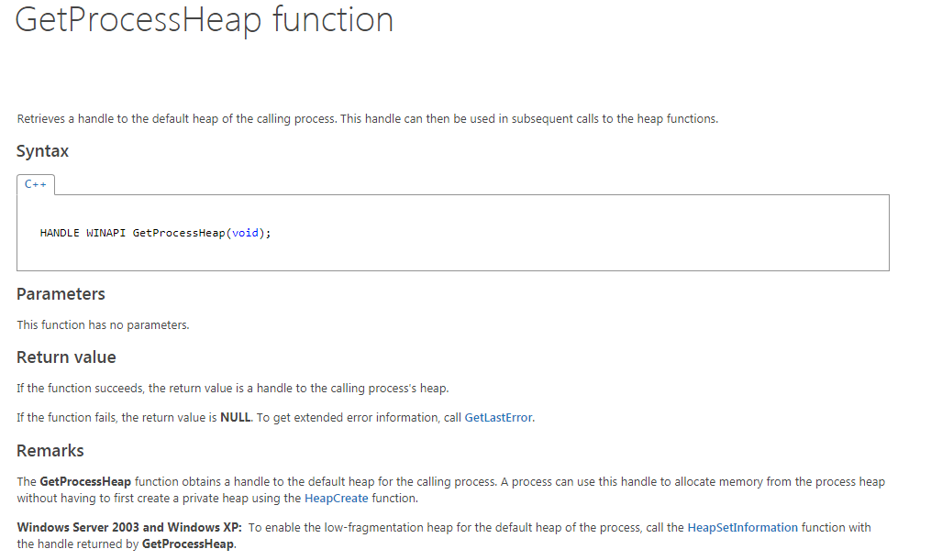Click the GetProcessHeap function page title

[205, 20]
